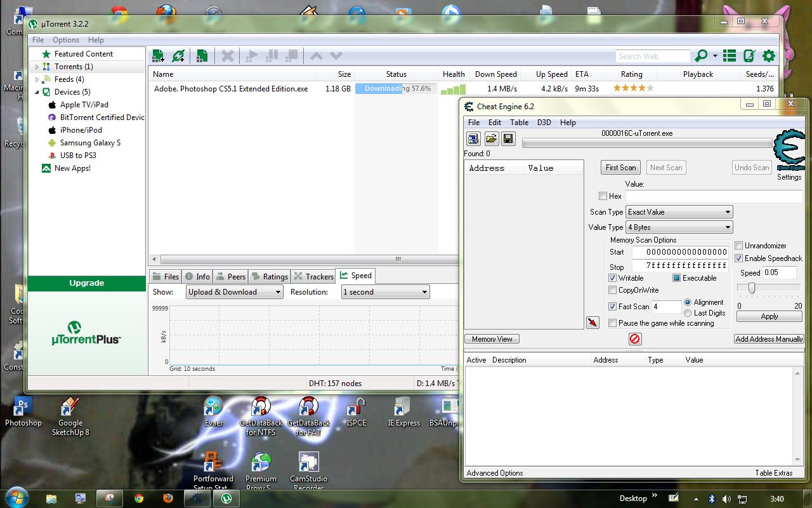Open Cheat Engine's D3D menu
Viewport: 812px width, 508px height.
(x=544, y=123)
